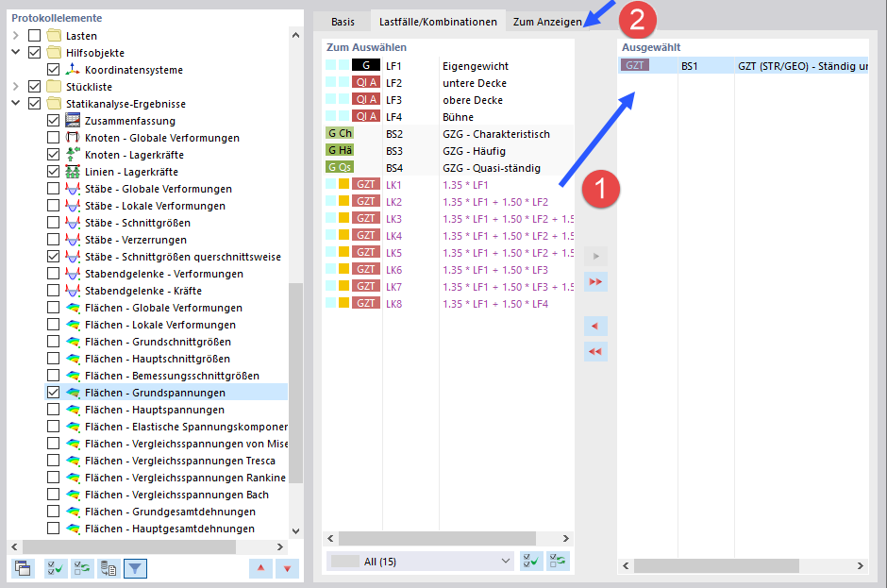
Task: Click the Lasten folder icon
Action: (54, 36)
